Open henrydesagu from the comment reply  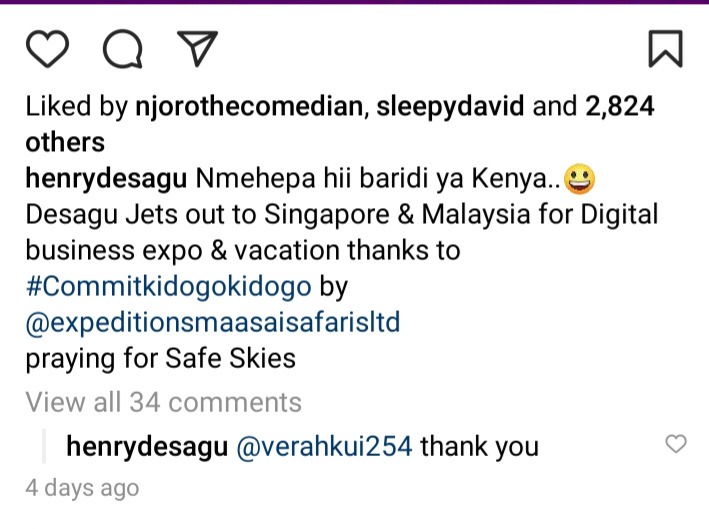click(147, 447)
